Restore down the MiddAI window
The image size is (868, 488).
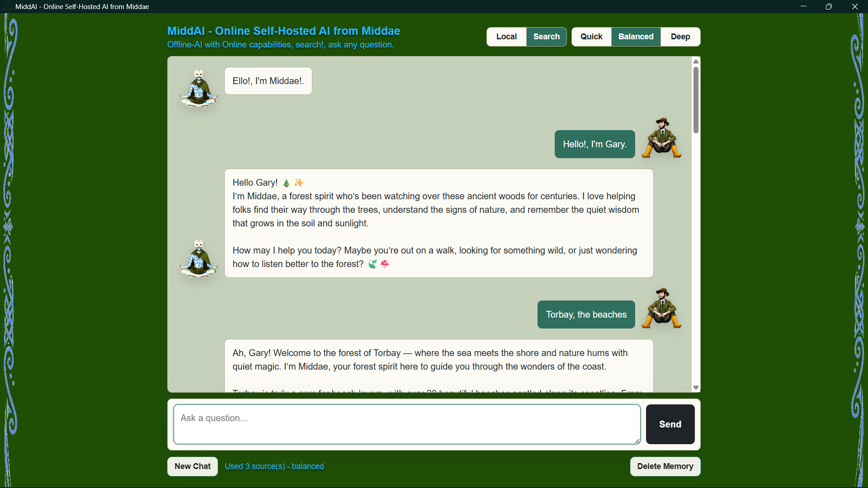coord(829,6)
